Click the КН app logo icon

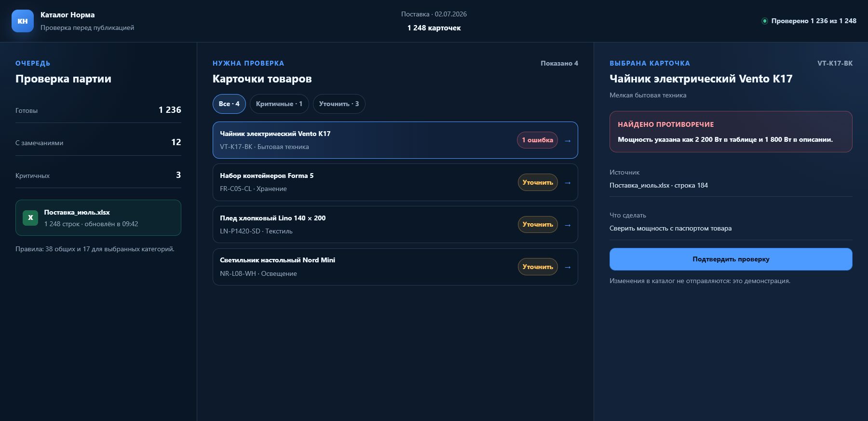click(x=23, y=21)
